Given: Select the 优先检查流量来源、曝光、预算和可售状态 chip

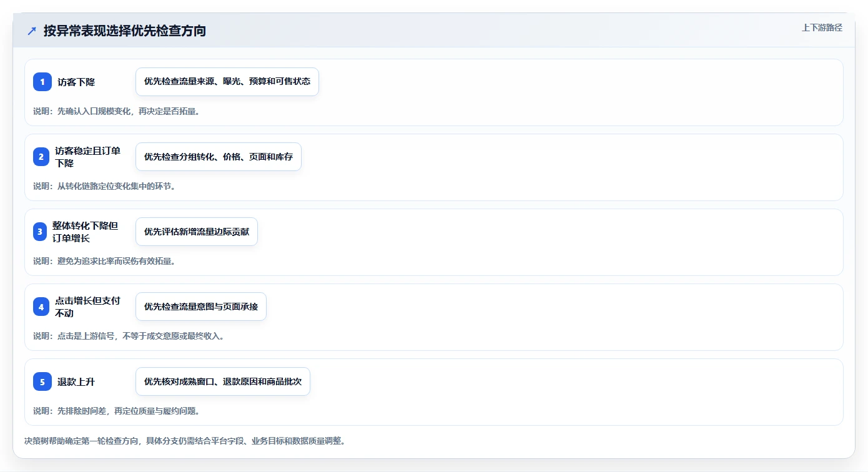Looking at the screenshot, I should coord(227,82).
